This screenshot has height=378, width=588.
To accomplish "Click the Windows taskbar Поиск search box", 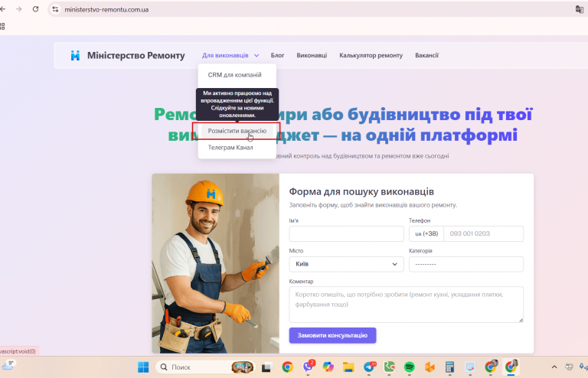I will pyautogui.click(x=204, y=367).
